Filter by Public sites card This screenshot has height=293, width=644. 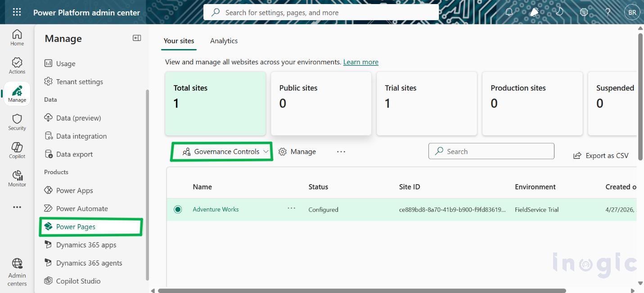click(321, 104)
